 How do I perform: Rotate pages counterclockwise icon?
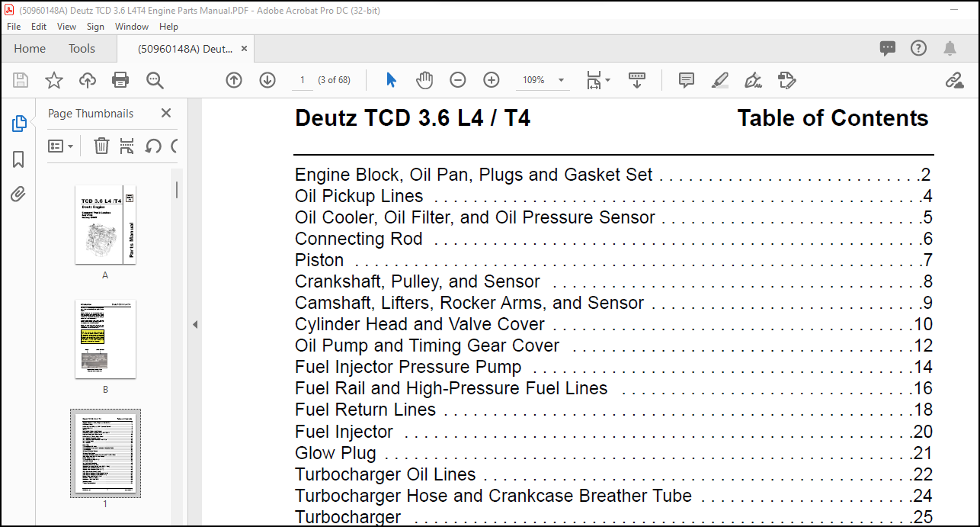click(153, 146)
